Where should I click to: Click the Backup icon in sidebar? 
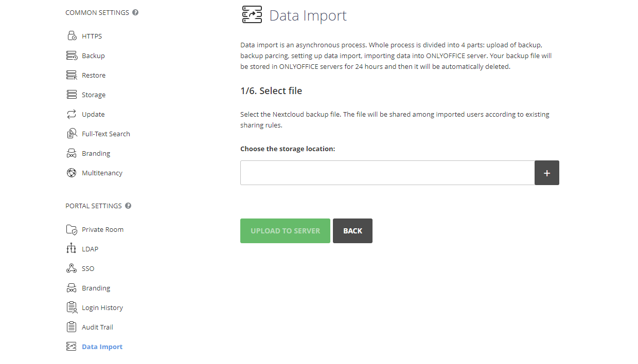(72, 56)
